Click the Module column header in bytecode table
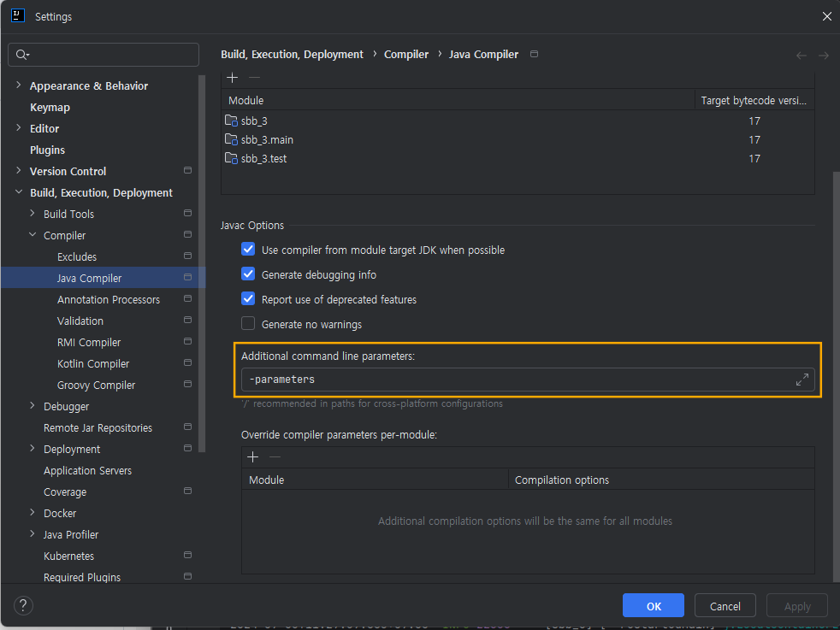This screenshot has width=840, height=630. tap(458, 100)
